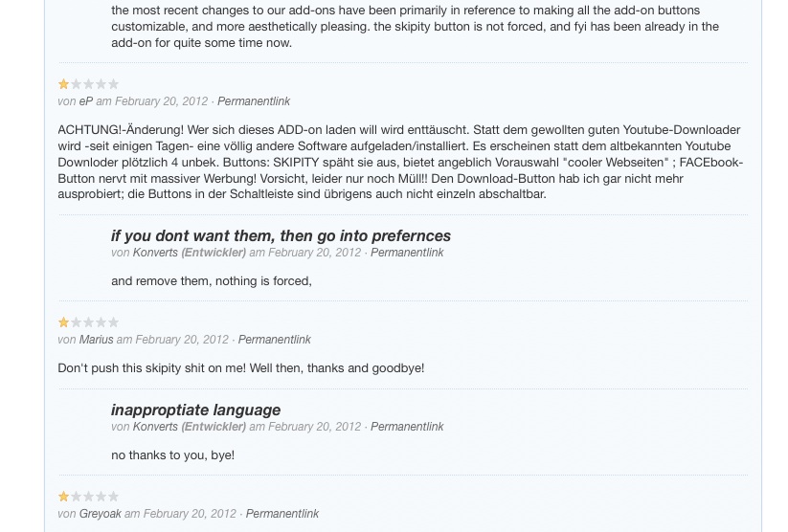Open Permanentlink of Marius's review

[275, 340]
